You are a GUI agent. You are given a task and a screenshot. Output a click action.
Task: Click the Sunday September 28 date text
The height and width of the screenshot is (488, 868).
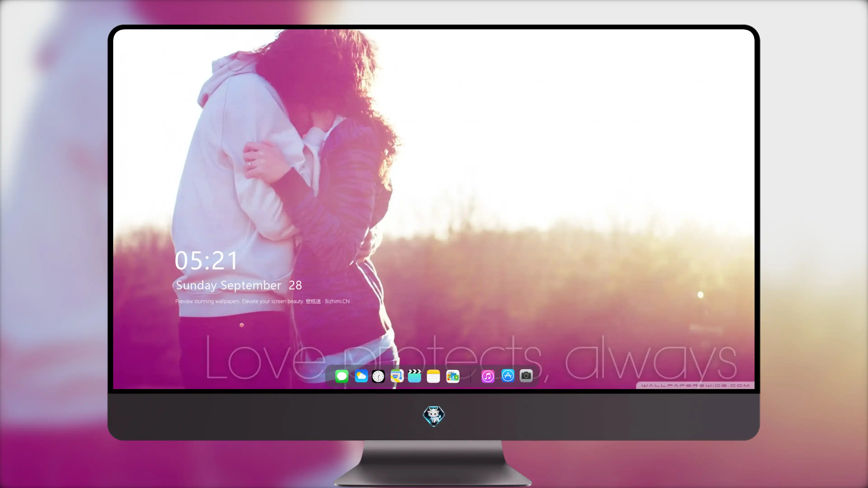point(238,286)
